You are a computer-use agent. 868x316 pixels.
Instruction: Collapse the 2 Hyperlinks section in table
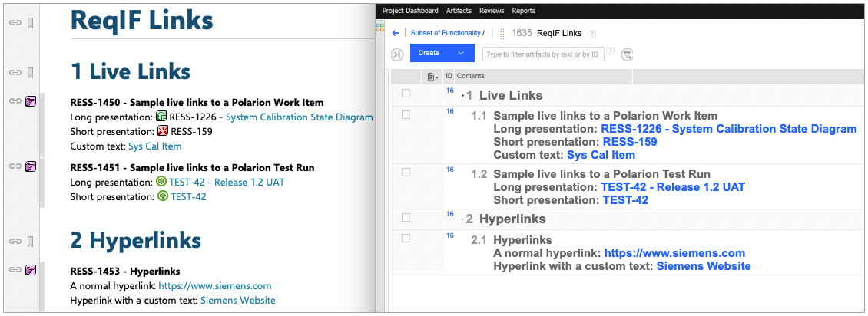click(462, 219)
